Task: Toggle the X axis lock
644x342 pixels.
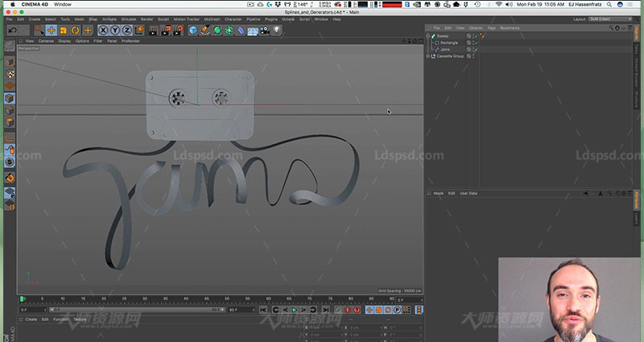Action: click(x=103, y=30)
